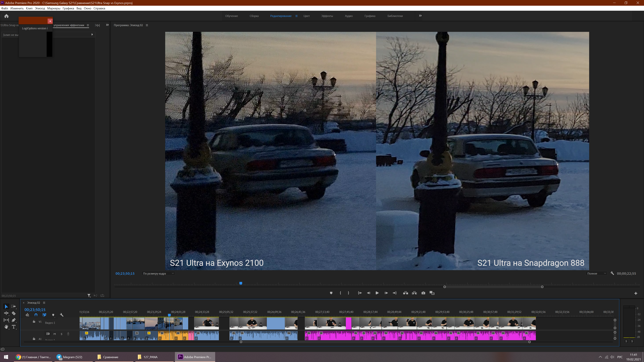Screen dimensions: 644x362
Task: Open the Program monitor panel menu
Action: (147, 25)
